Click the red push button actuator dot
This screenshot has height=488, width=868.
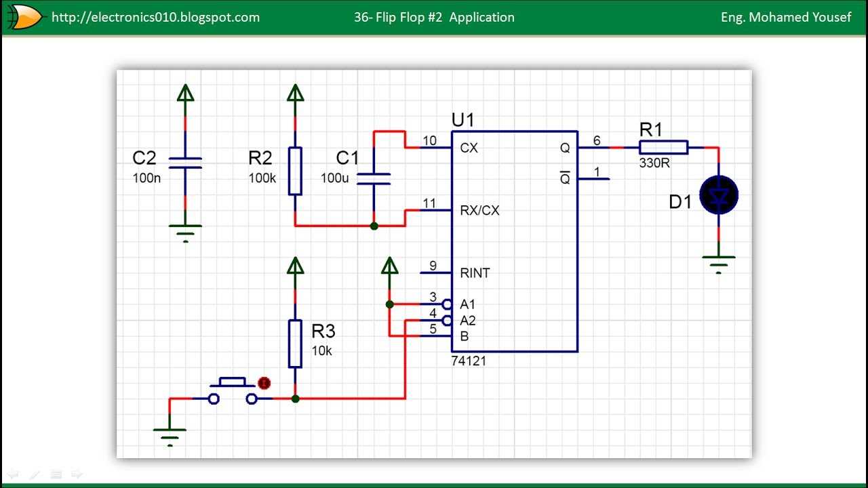pos(264,383)
